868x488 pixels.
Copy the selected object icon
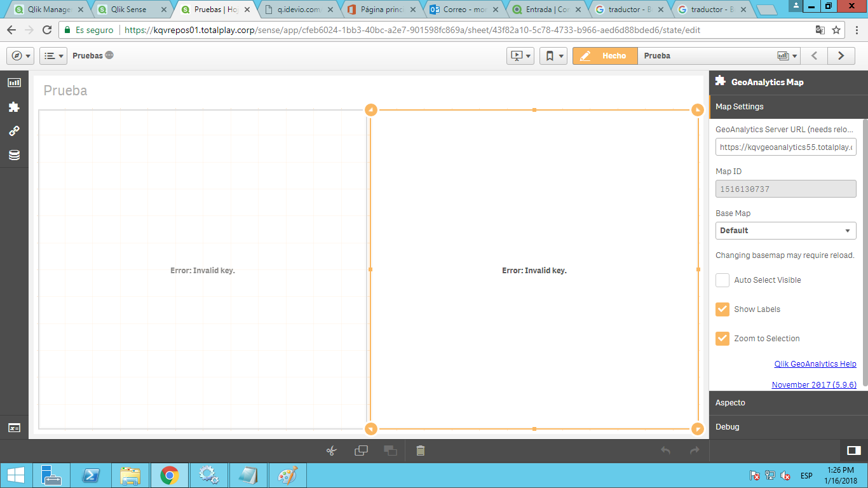tap(361, 451)
